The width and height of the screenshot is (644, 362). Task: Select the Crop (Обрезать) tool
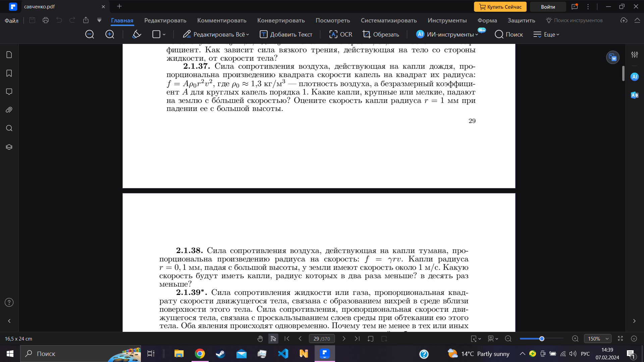[x=381, y=34]
